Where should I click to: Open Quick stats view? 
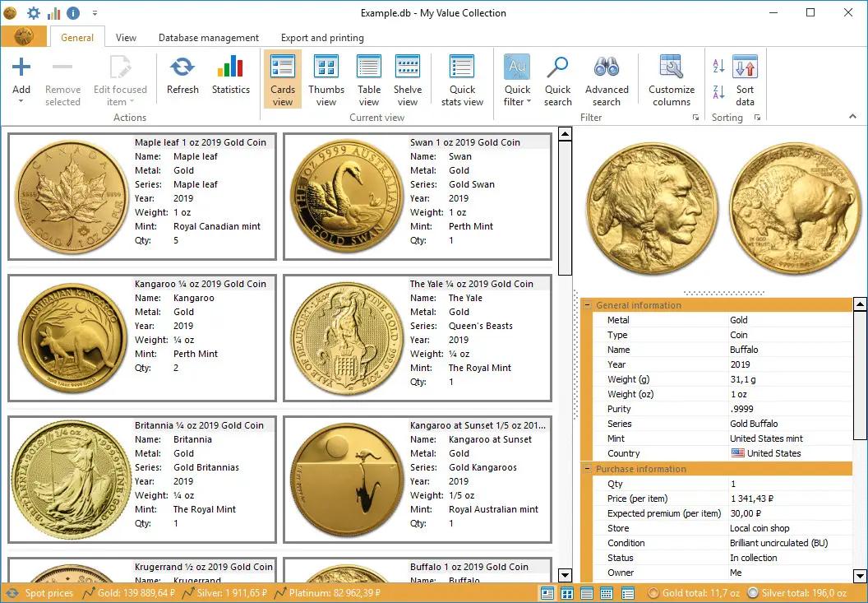(x=462, y=79)
